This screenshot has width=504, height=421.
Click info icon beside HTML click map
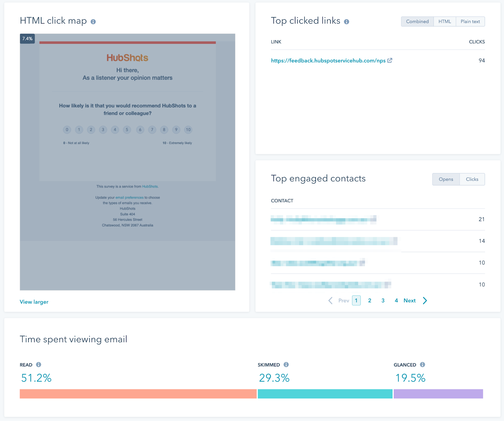93,22
